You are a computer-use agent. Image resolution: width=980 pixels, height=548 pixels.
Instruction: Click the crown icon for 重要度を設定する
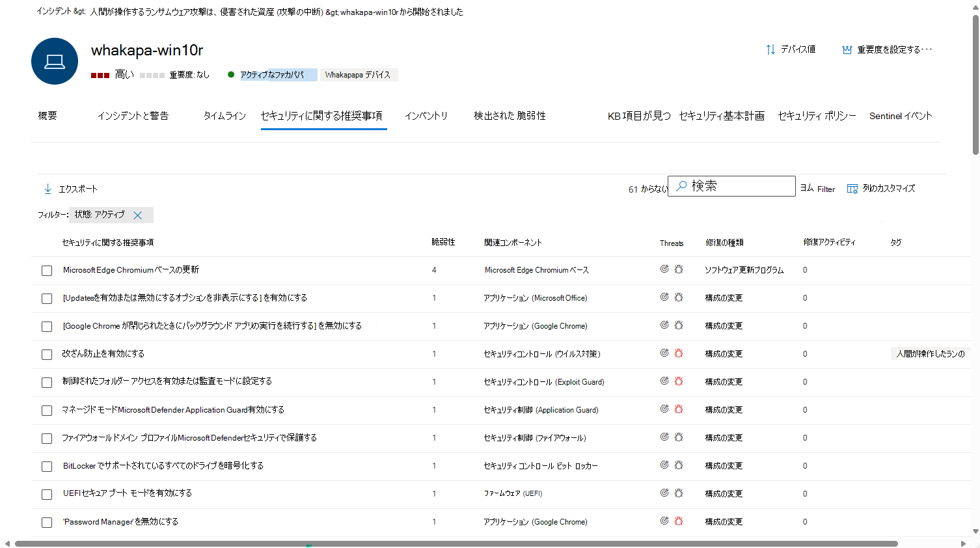click(847, 49)
